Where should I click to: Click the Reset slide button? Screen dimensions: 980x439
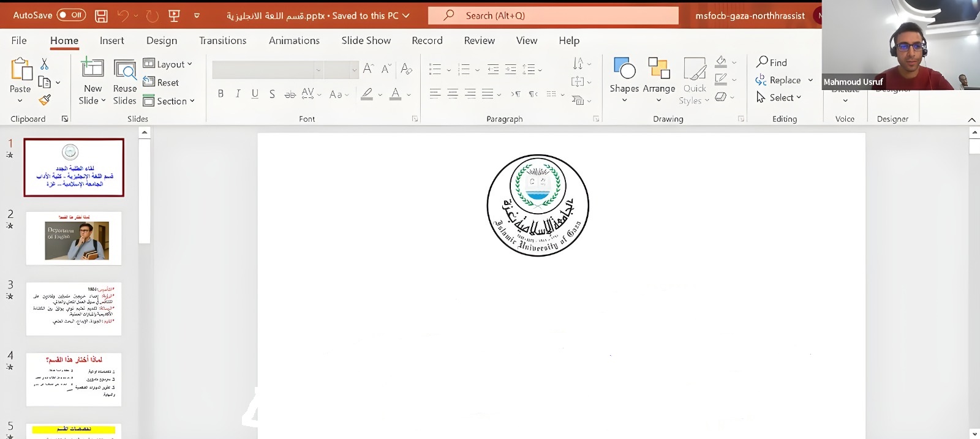point(161,83)
